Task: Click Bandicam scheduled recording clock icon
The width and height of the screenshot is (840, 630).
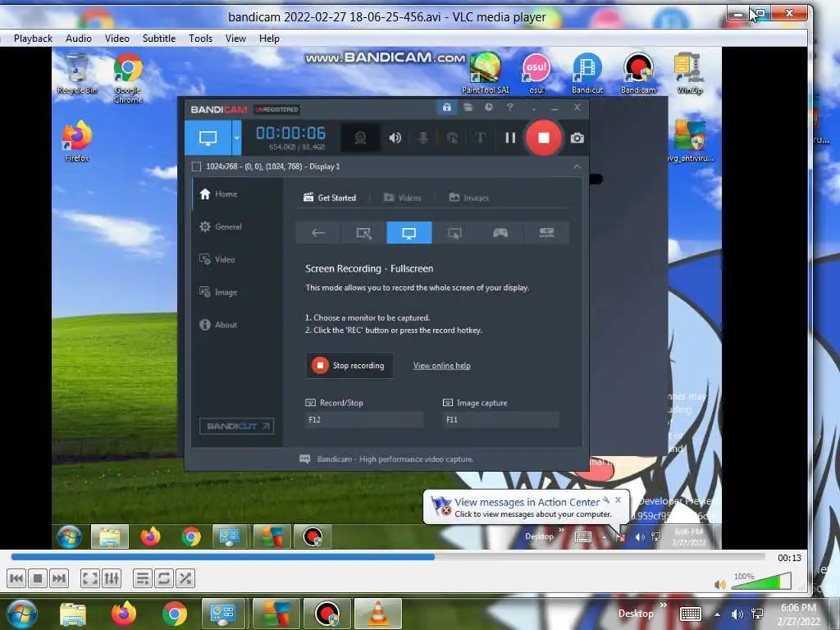Action: tap(489, 107)
